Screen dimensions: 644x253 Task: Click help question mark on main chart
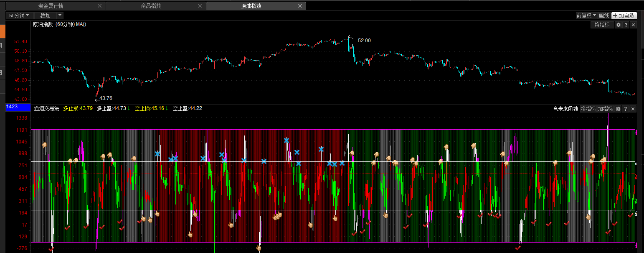626,25
